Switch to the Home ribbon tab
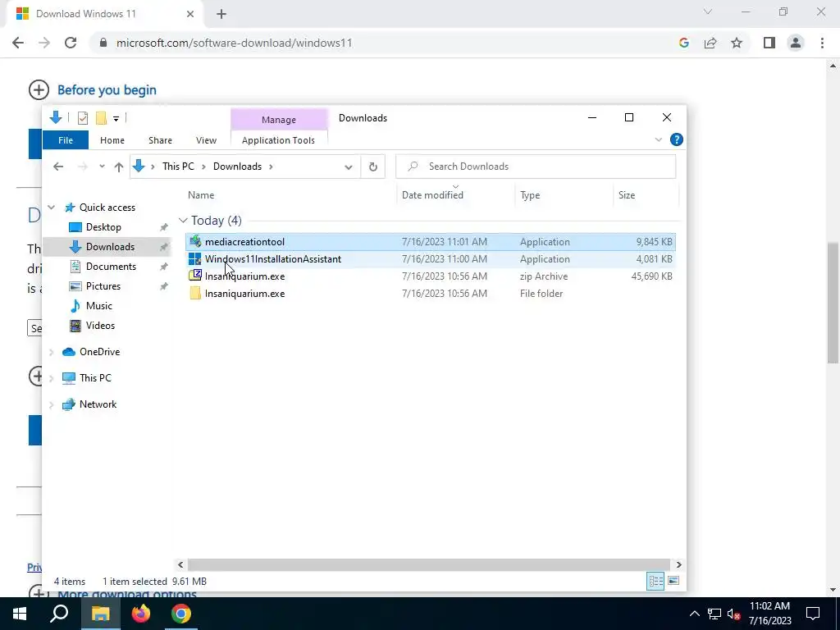The height and width of the screenshot is (630, 840). click(x=112, y=140)
